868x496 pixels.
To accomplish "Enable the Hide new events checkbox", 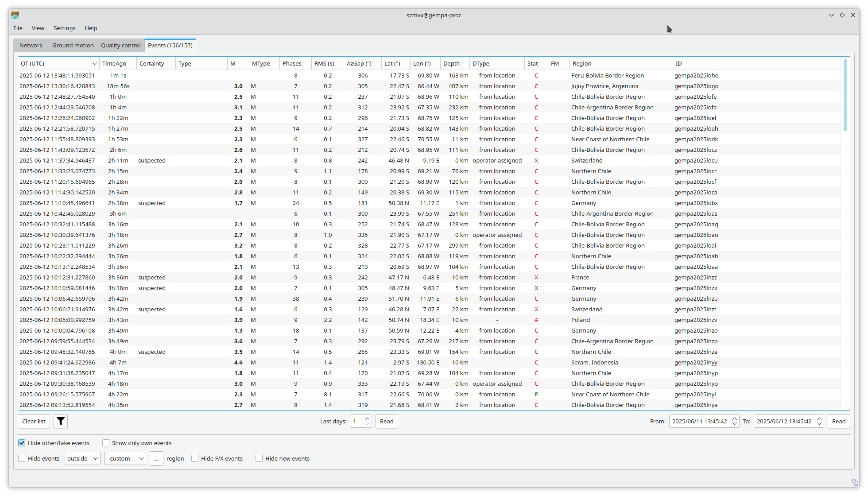I will [259, 458].
